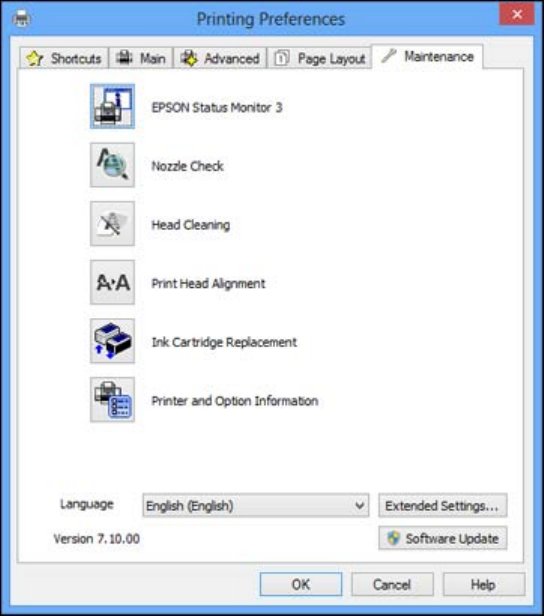This screenshot has height=616, width=544.
Task: Open Help for printing preferences
Action: pyautogui.click(x=484, y=584)
